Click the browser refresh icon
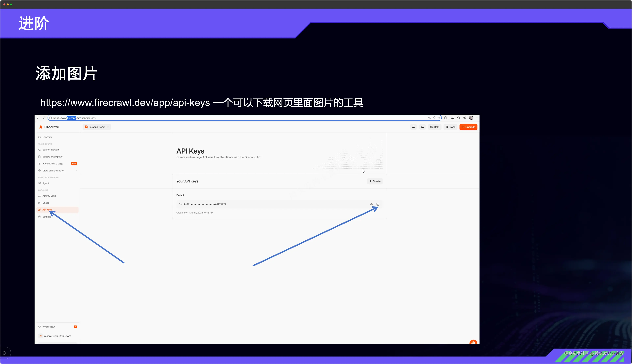632x364 pixels. tap(44, 118)
